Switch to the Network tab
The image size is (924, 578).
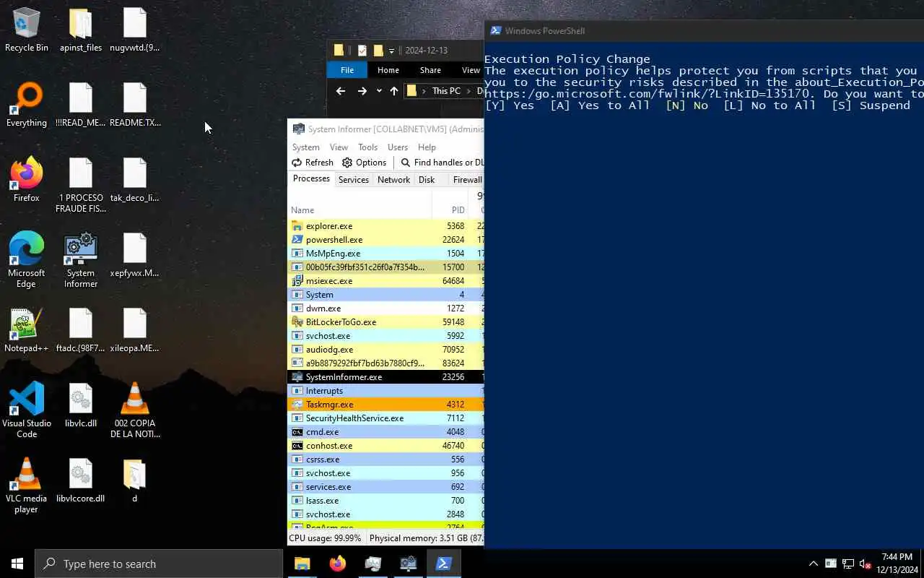[x=393, y=180]
